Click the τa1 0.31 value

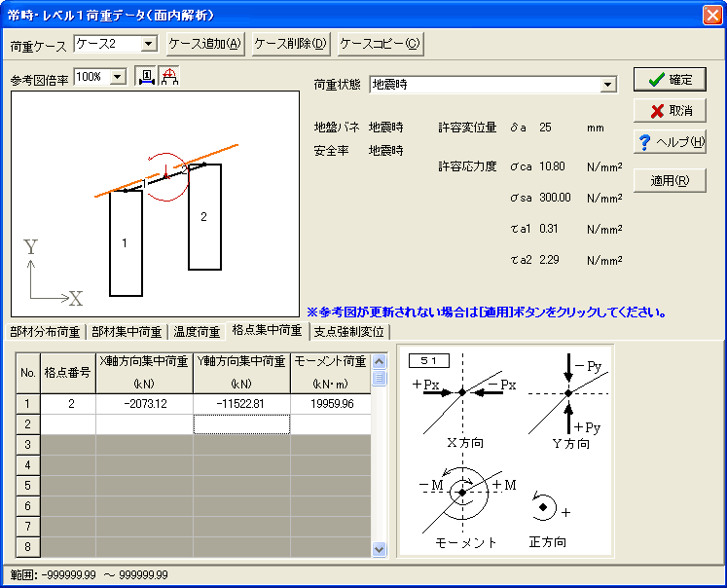click(549, 229)
